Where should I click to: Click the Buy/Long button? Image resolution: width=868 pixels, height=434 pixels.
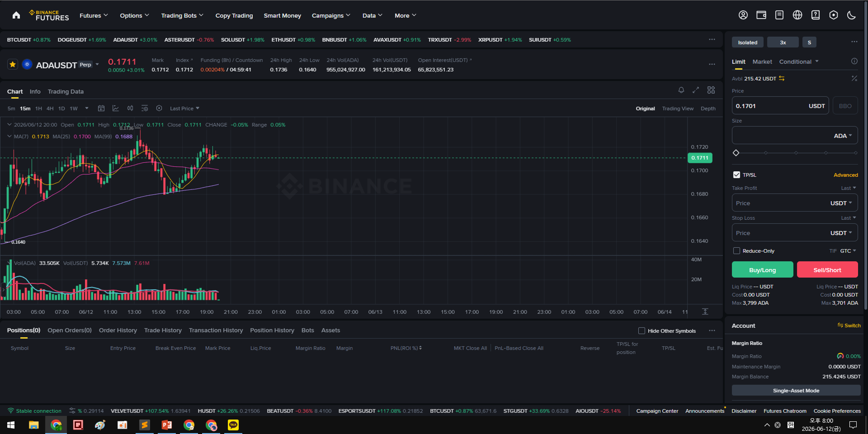point(762,270)
